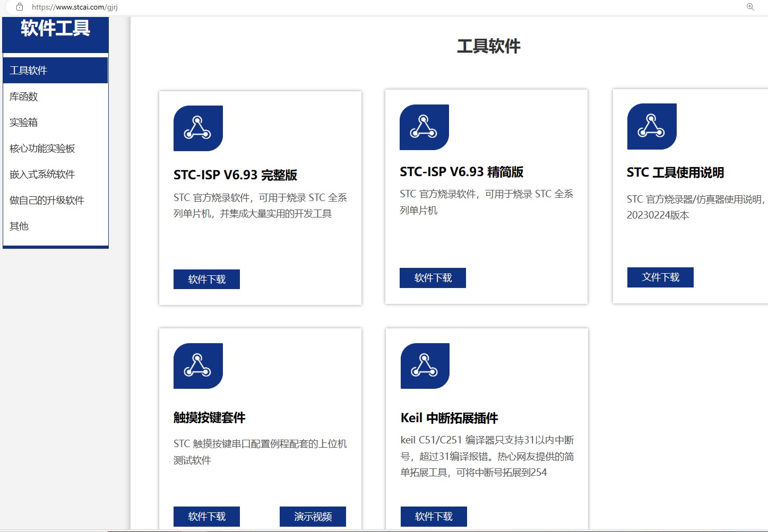This screenshot has width=768, height=532.
Task: Click the Keil 中断拓展插件 description text
Action: coord(487,456)
